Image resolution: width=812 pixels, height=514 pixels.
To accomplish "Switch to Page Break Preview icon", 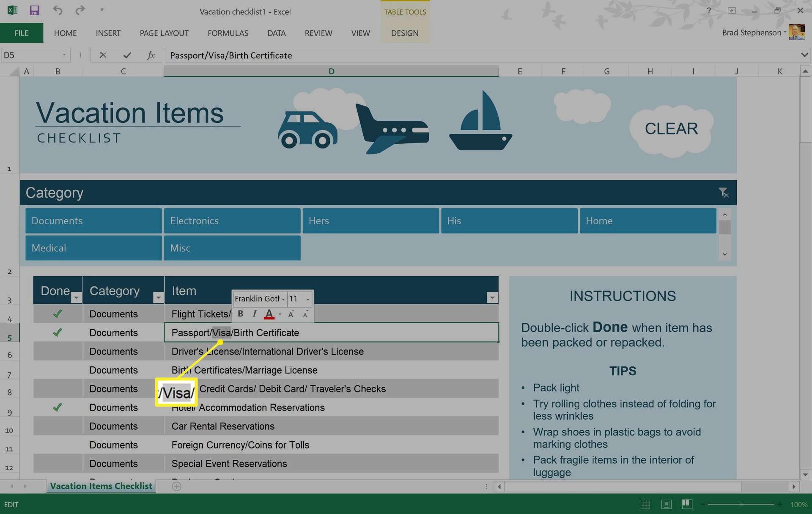I will [x=687, y=504].
